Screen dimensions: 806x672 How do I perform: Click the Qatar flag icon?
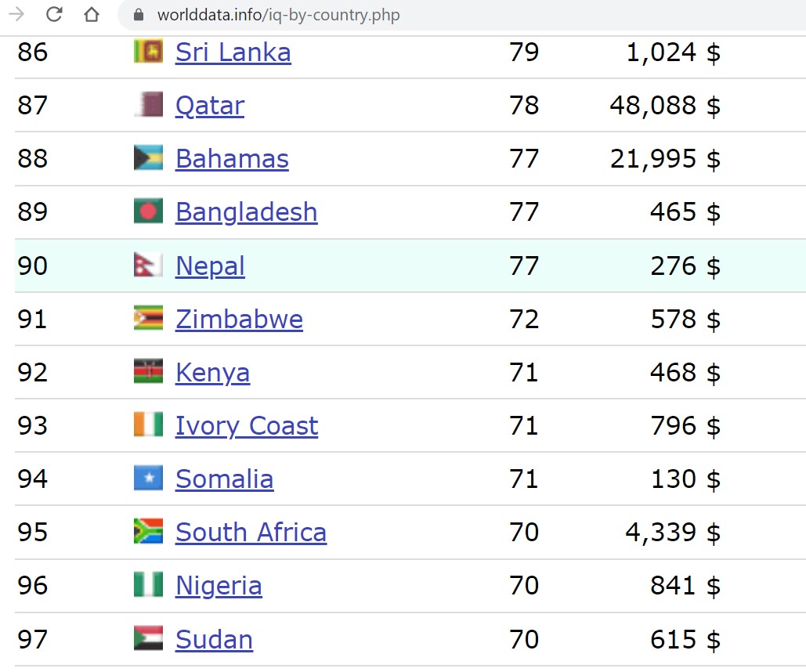coord(148,104)
